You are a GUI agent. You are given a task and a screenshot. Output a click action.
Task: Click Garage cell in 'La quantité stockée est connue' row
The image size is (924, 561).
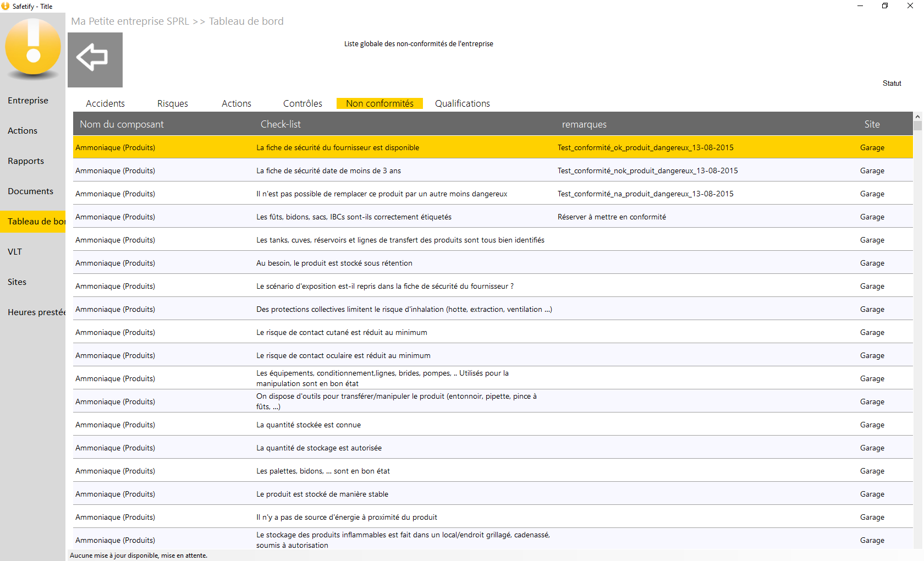(872, 425)
